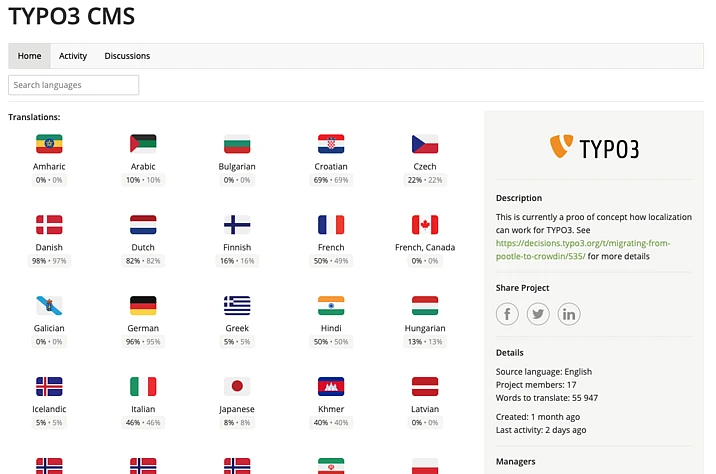Viewport: 716px width, 474px height.
Task: Open the Amharic flag icon
Action: tap(49, 144)
